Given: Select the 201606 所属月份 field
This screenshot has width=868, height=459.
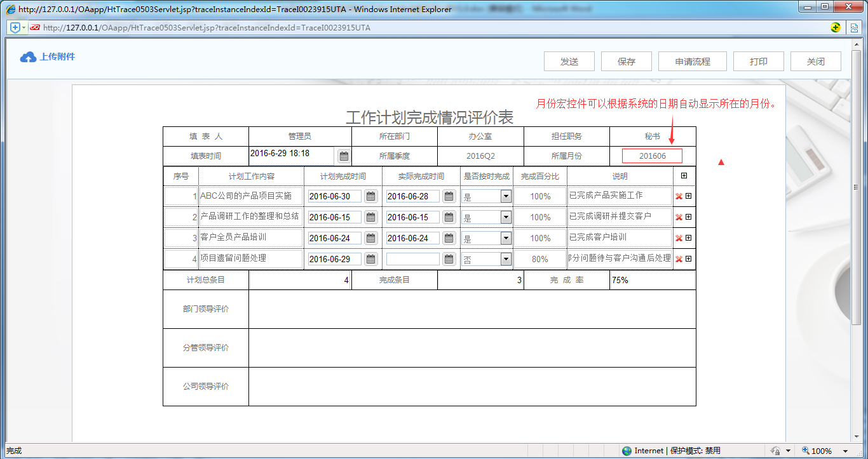Looking at the screenshot, I should [652, 155].
